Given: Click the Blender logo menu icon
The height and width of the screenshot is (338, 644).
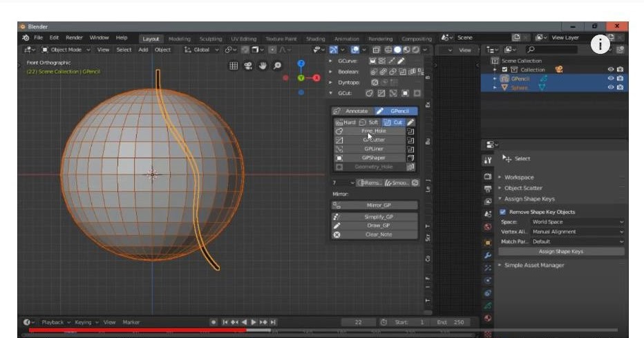Looking at the screenshot, I should (x=26, y=38).
